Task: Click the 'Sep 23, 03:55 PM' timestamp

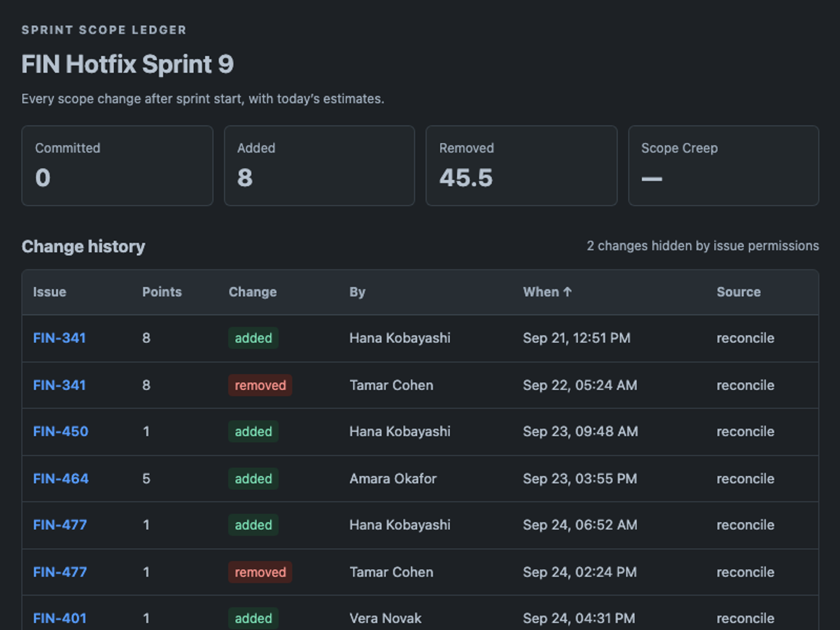Action: click(x=580, y=479)
